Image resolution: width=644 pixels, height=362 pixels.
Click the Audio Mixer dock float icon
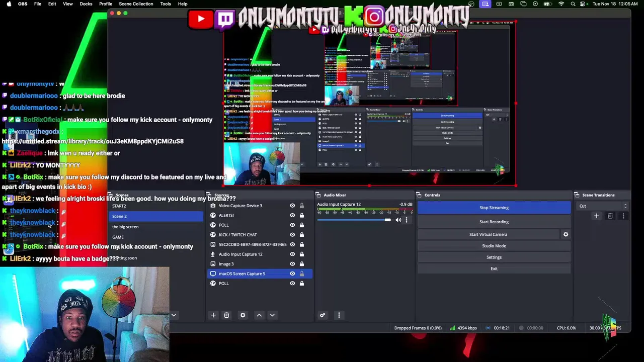[318, 195]
